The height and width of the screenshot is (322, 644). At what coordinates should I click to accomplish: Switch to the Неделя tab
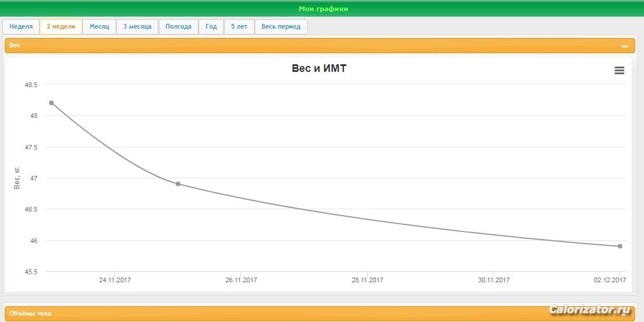[x=21, y=27]
